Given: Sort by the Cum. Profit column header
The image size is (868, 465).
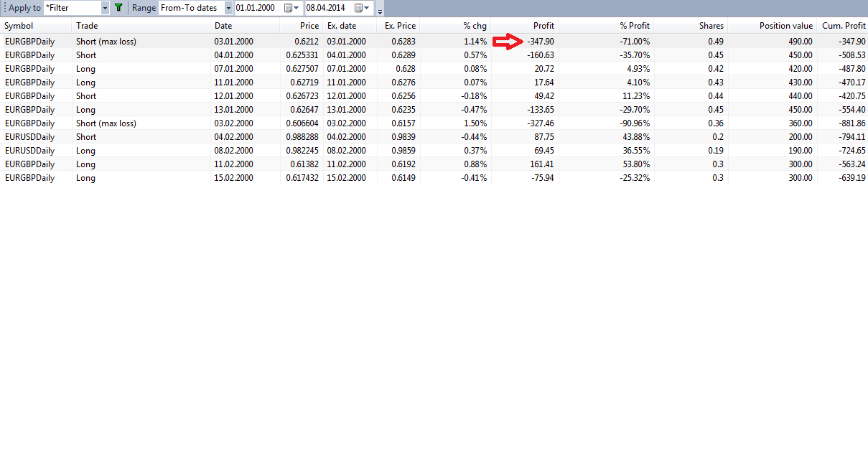Looking at the screenshot, I should (x=843, y=26).
